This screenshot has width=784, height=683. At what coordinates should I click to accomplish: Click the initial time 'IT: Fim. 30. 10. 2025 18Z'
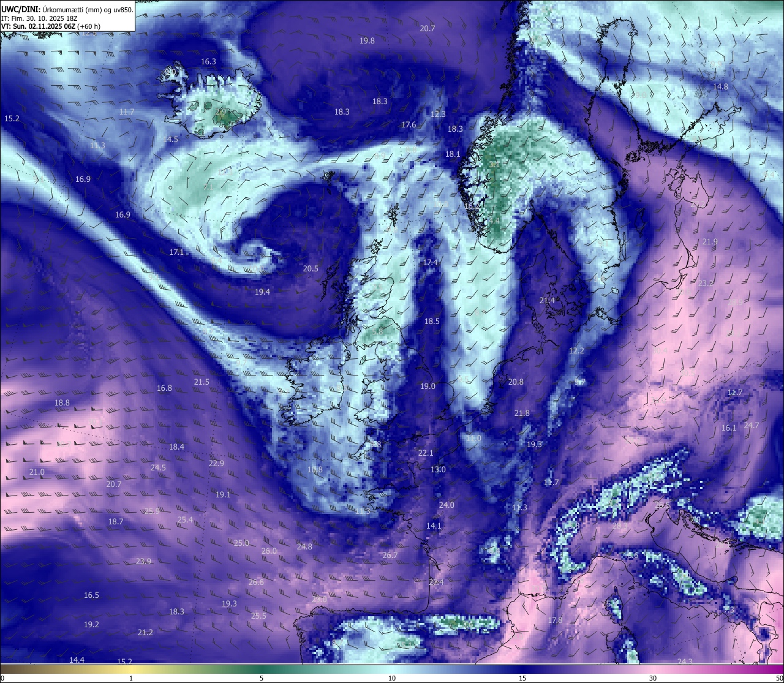click(x=39, y=18)
